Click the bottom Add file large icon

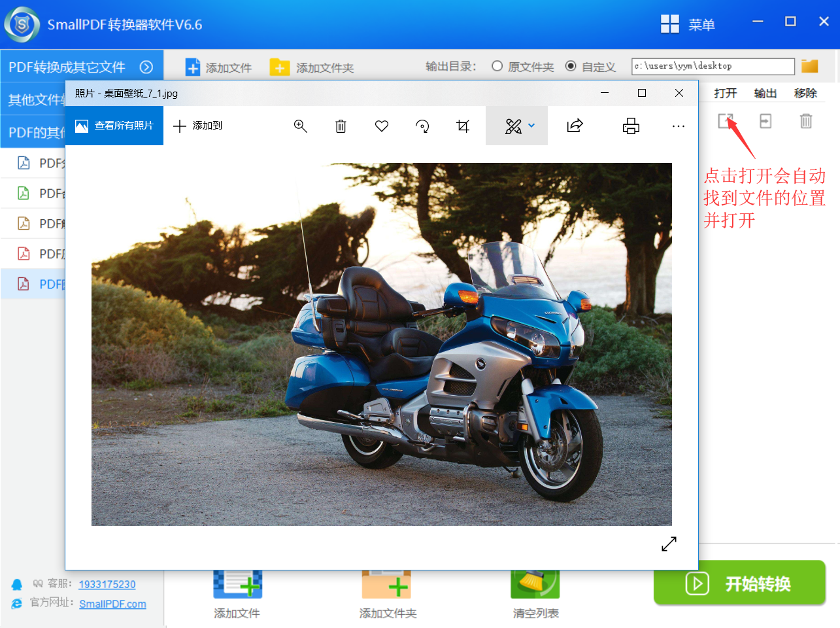click(237, 584)
